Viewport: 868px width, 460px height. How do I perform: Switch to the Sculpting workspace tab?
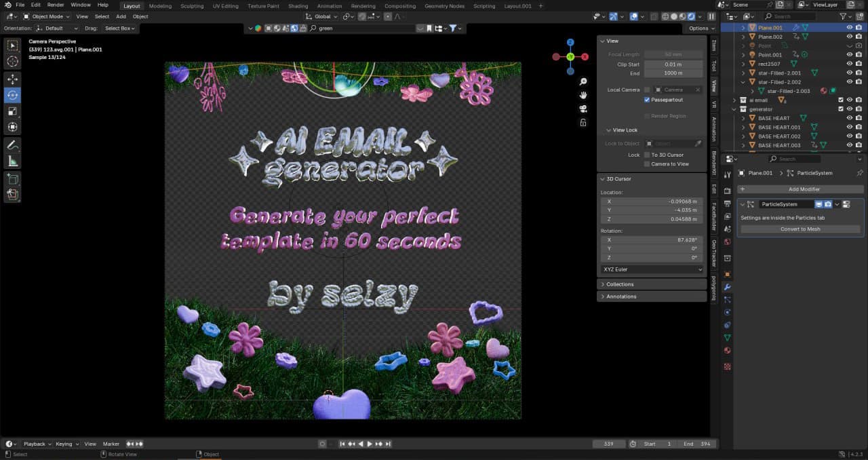pos(192,6)
